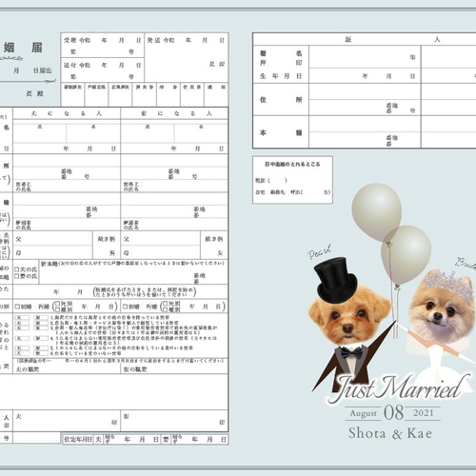
Task: Click the wife's father (父) name field
Action: (161, 239)
